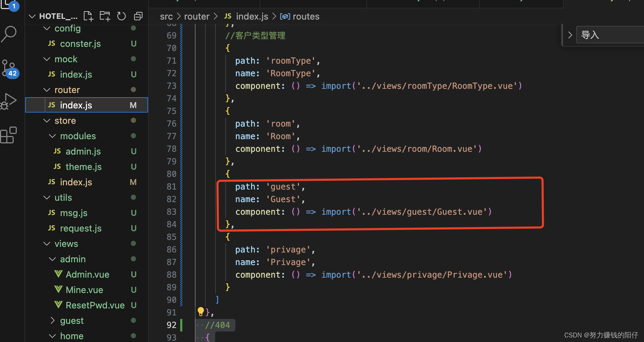Image resolution: width=644 pixels, height=342 pixels.
Task: Open the routes breadcrumb dropdown
Action: pyautogui.click(x=306, y=16)
